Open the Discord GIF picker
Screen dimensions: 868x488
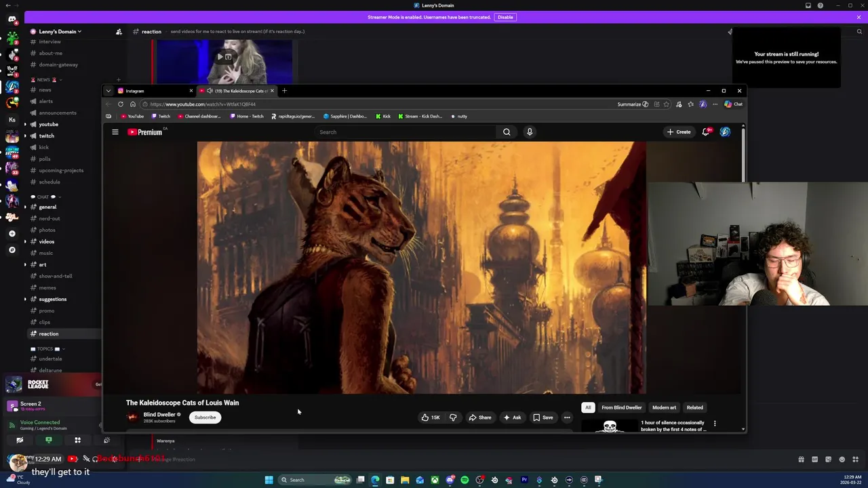coord(814,460)
